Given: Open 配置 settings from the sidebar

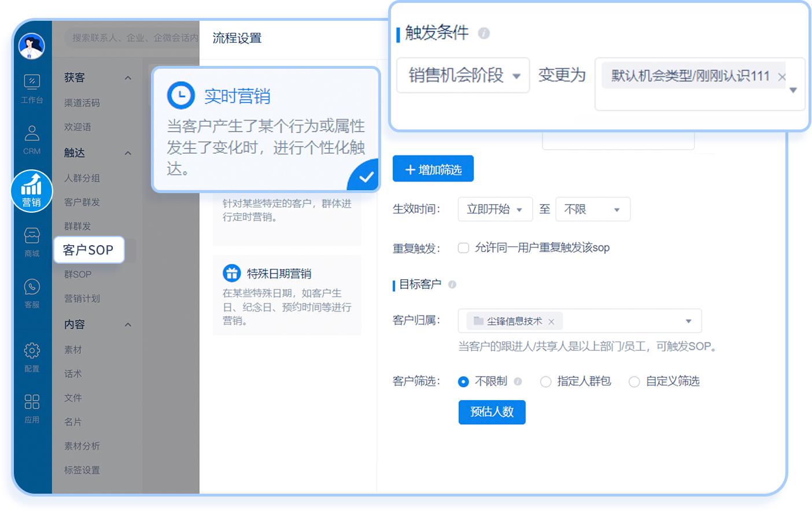Looking at the screenshot, I should click(x=32, y=357).
